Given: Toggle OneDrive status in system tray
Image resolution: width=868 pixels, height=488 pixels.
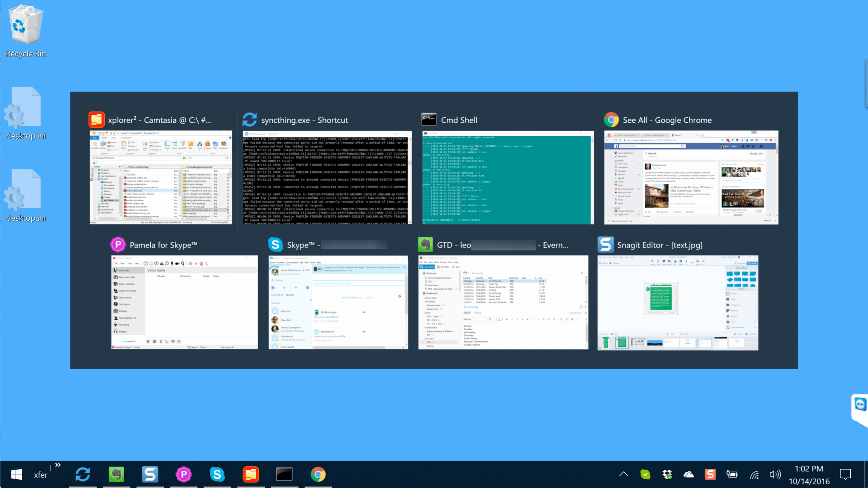Looking at the screenshot, I should click(x=689, y=474).
